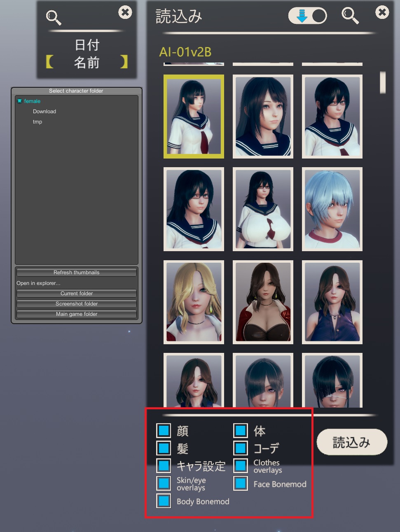Close the sort panel with its X button

click(x=125, y=12)
